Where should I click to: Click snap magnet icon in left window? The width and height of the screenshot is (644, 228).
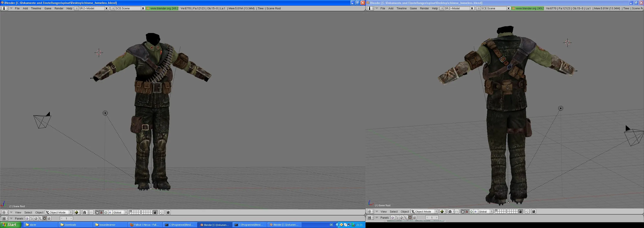point(162,213)
